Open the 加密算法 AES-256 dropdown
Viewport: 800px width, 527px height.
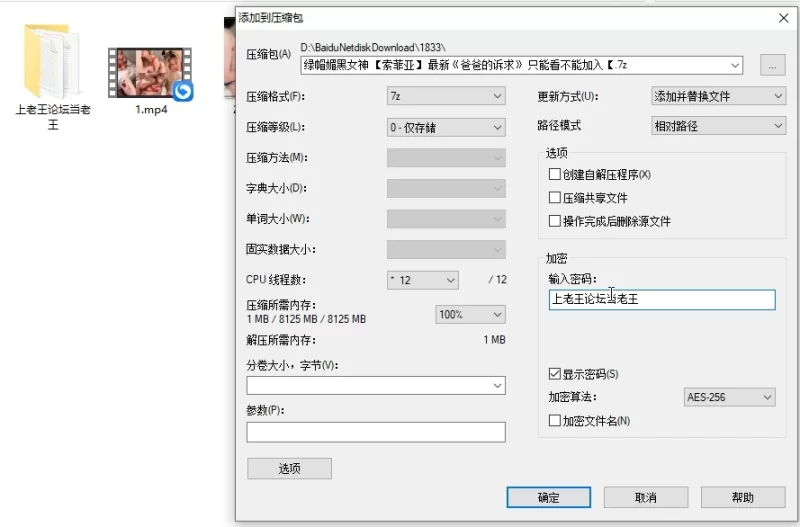(x=730, y=397)
